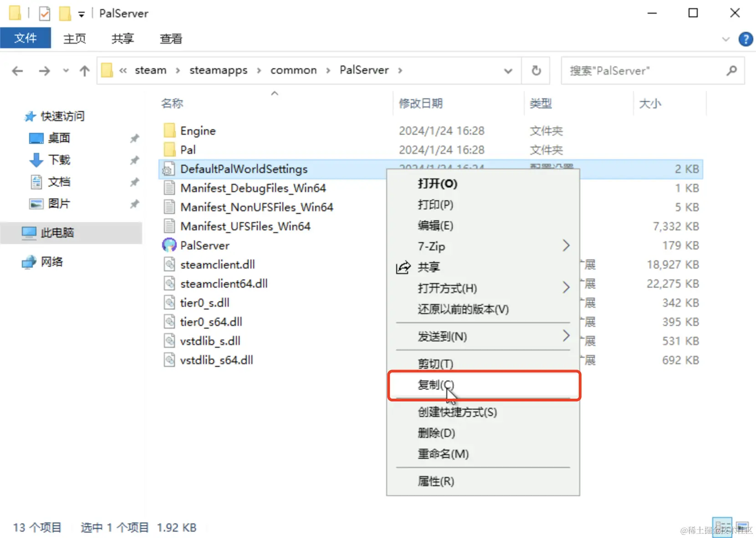Switch to the 查看 tab
Image resolution: width=756 pixels, height=538 pixels.
click(171, 39)
